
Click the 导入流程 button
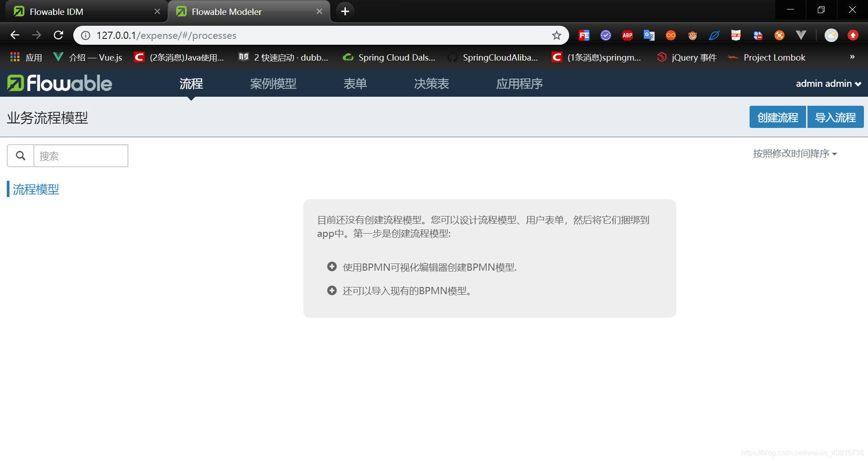click(835, 117)
